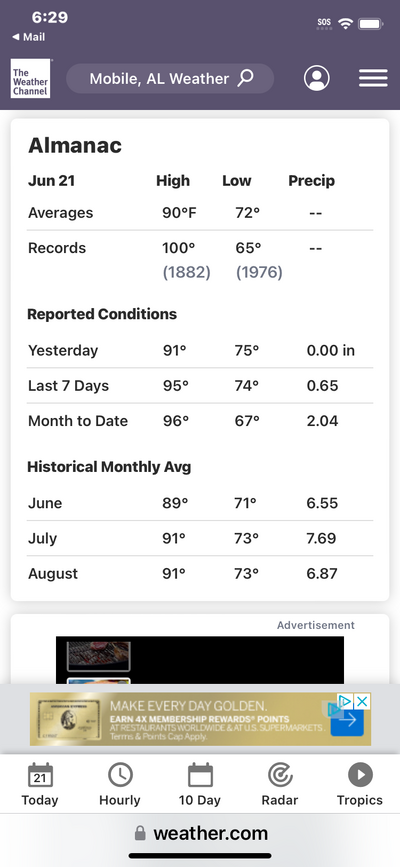Image resolution: width=400 pixels, height=867 pixels.
Task: Tap the weather.com address bar
Action: [x=200, y=833]
